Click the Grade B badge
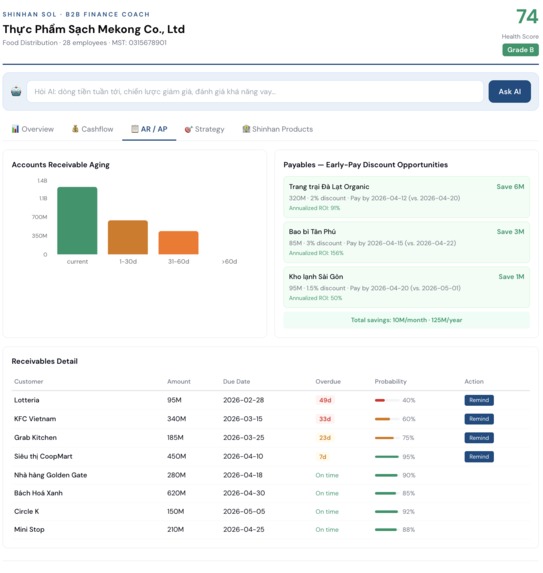Image resolution: width=543 pixels, height=573 pixels. point(520,50)
